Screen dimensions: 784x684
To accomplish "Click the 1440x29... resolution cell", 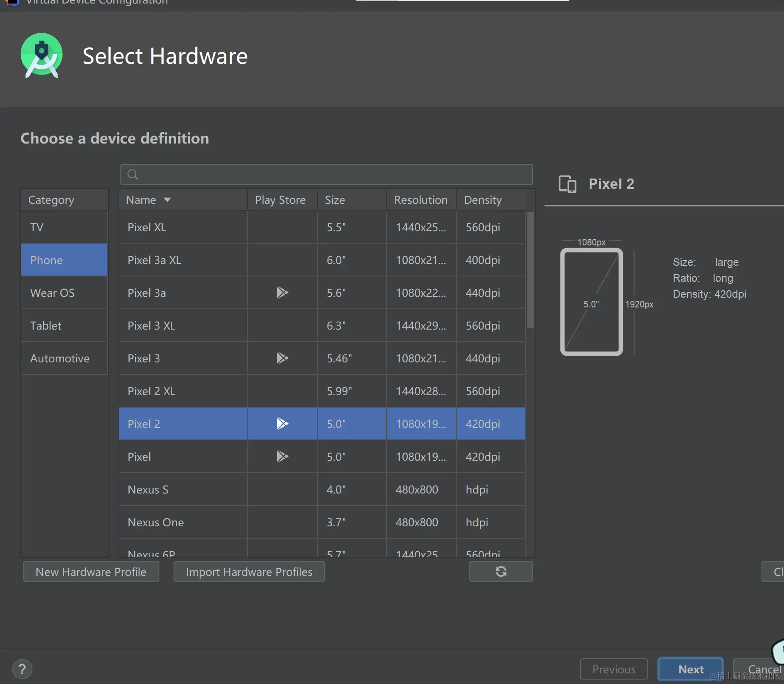I will click(x=421, y=326).
